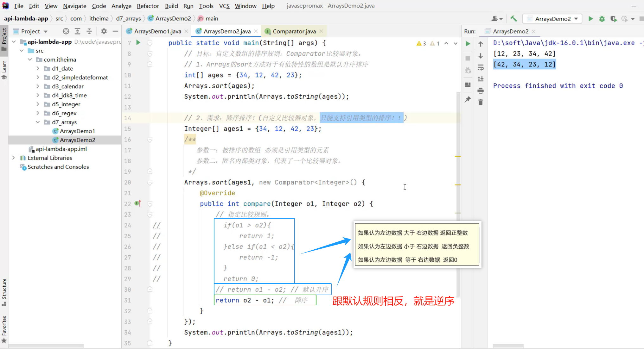
Task: Click trash icon to clear console output
Action: (x=481, y=102)
